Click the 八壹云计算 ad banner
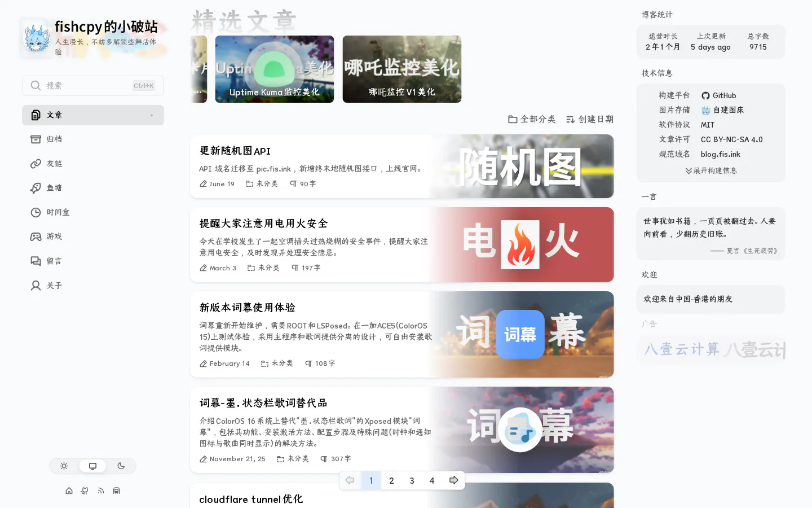The image size is (812, 508). pos(711,349)
